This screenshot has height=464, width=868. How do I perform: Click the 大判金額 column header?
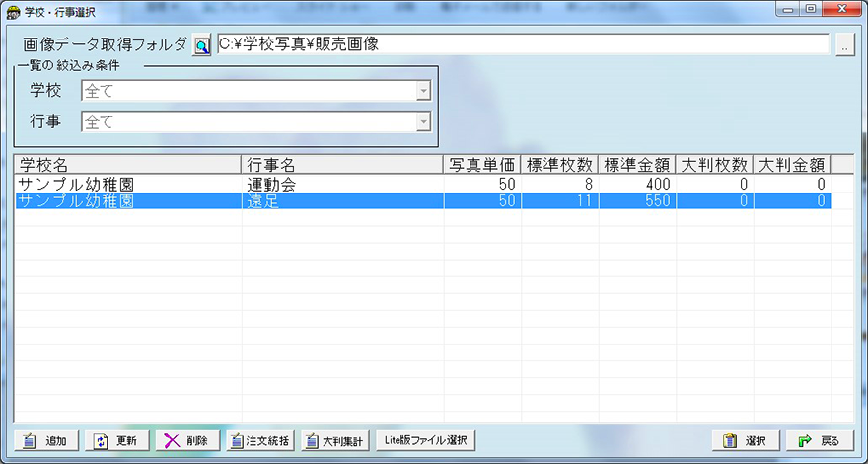coord(792,164)
